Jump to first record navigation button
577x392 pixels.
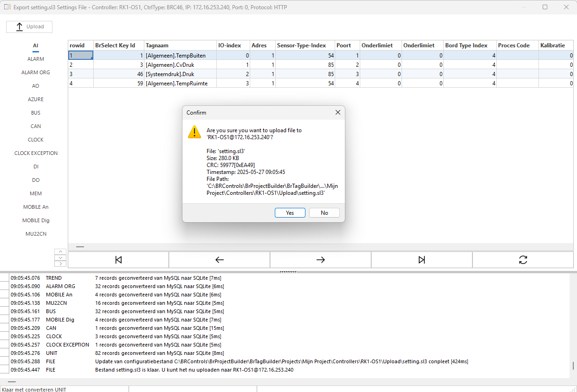coord(118,260)
